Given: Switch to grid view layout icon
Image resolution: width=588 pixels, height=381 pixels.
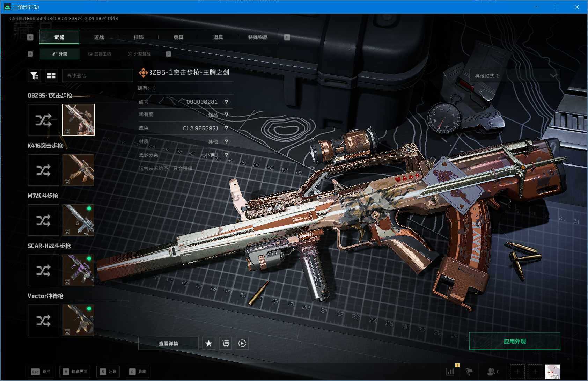Looking at the screenshot, I should 51,75.
